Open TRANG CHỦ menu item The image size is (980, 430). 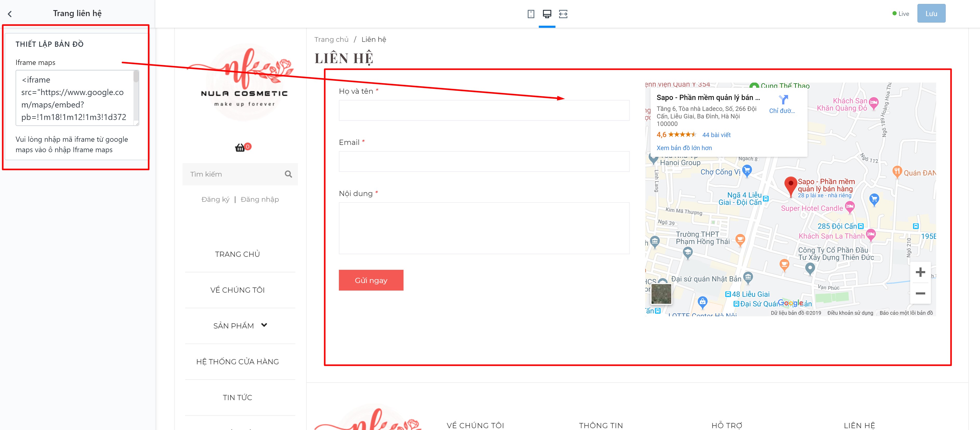tap(237, 254)
